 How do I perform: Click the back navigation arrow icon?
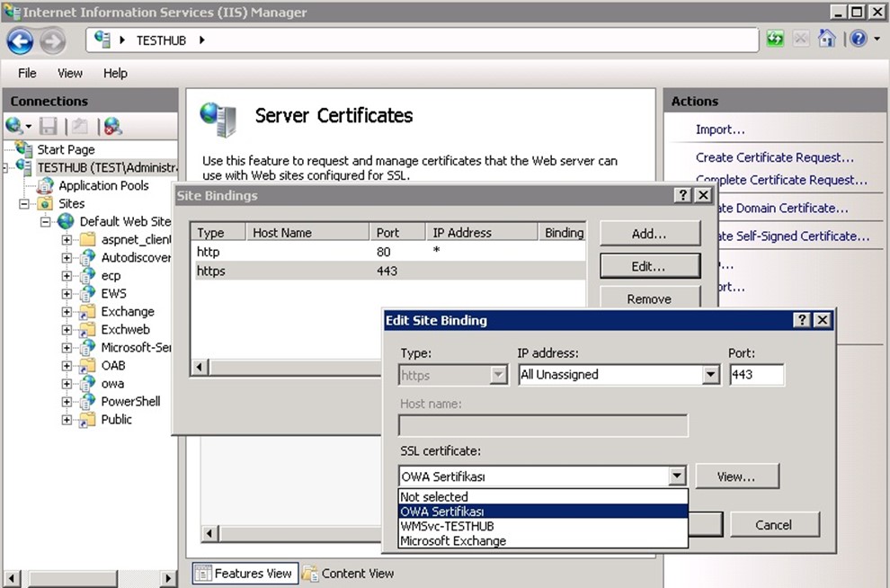tap(20, 40)
